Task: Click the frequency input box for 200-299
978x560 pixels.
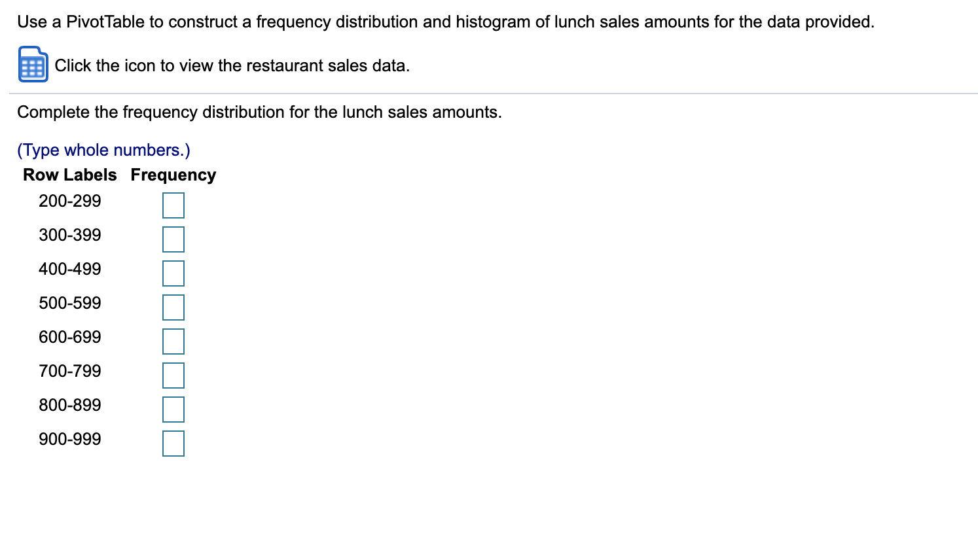Action: (x=173, y=205)
